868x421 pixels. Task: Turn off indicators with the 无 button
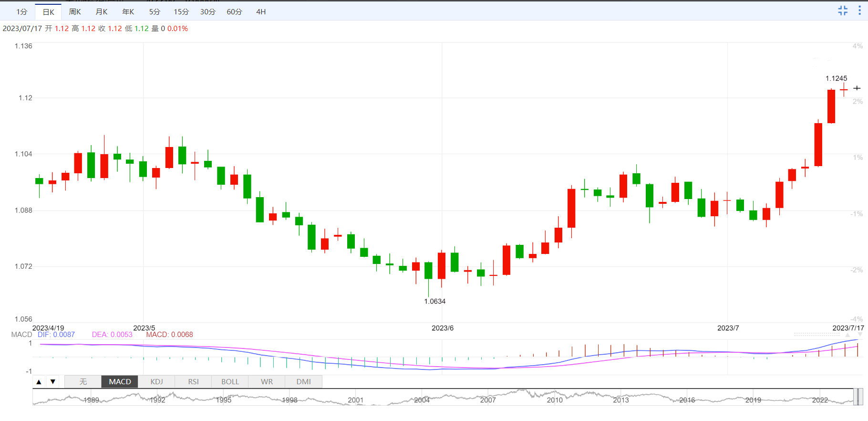[x=83, y=381]
